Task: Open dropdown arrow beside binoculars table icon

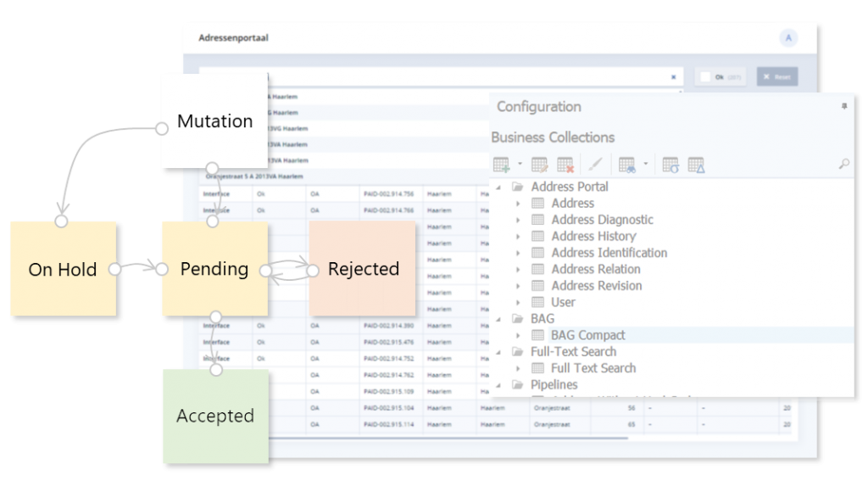Action: (645, 165)
